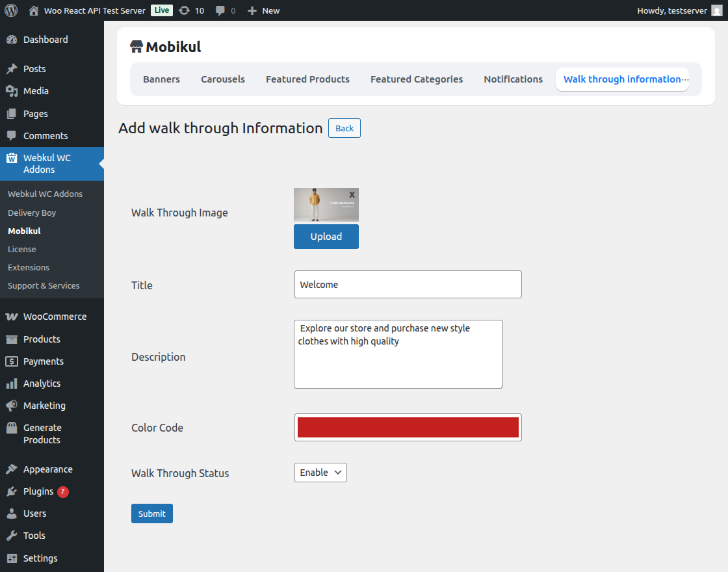The height and width of the screenshot is (572, 728).
Task: Remove walk through image with X
Action: [x=352, y=194]
